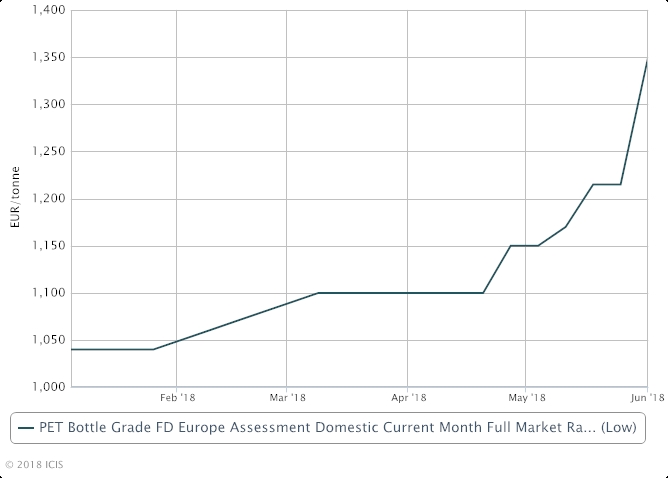Click the price line peak at Jun '18
Viewport: 668px width, 478px height.
[647, 62]
